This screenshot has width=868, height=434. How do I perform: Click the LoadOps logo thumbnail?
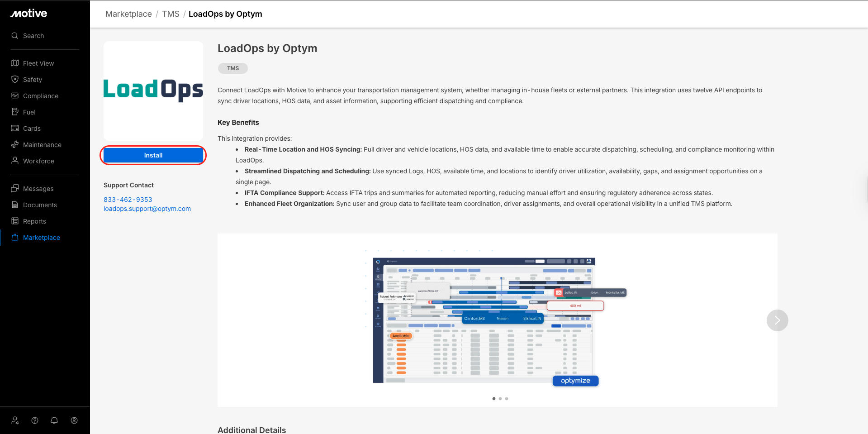pyautogui.click(x=153, y=91)
